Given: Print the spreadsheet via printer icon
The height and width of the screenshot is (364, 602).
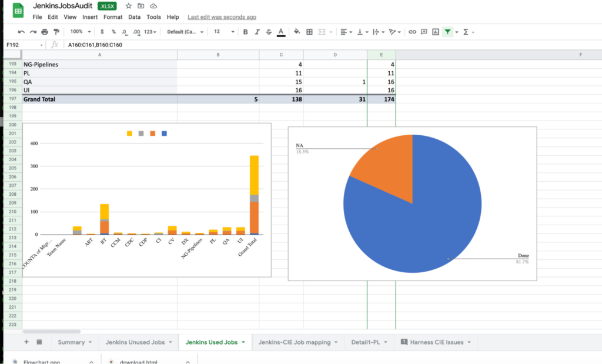Looking at the screenshot, I should click(45, 32).
